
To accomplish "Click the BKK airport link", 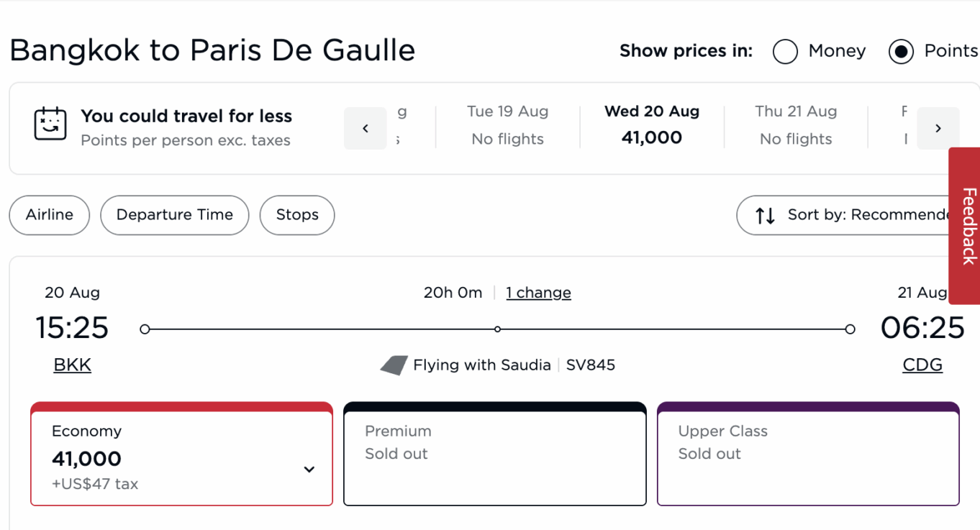I will pyautogui.click(x=73, y=365).
